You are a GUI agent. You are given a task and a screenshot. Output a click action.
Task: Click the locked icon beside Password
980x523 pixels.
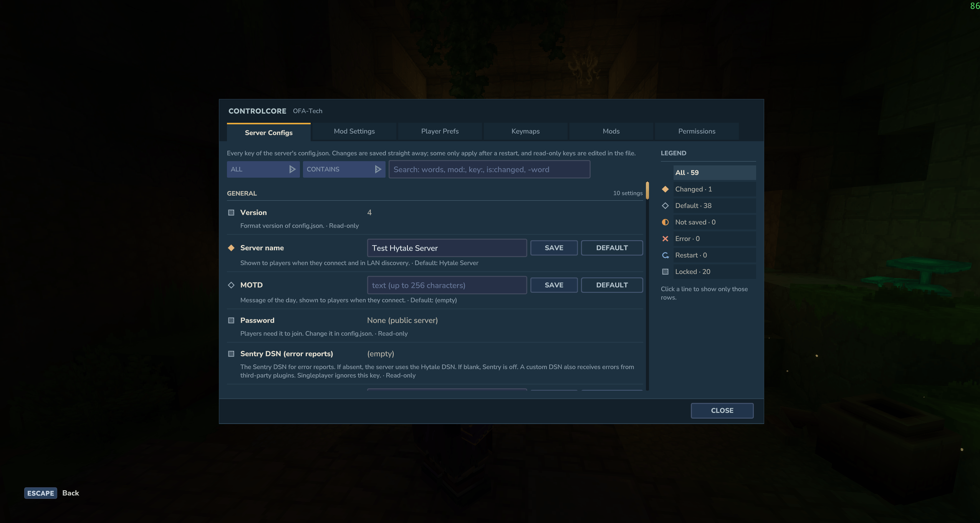point(231,320)
